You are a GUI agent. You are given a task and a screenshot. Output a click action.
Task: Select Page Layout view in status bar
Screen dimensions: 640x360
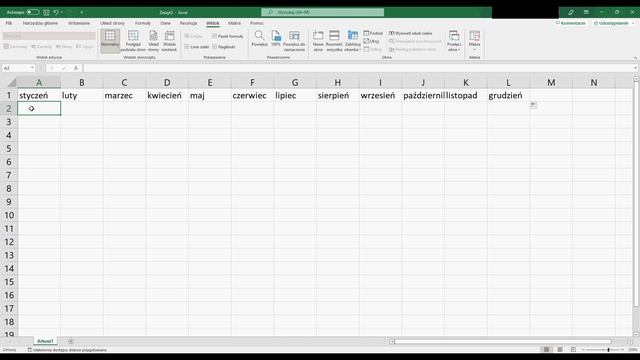560,349
